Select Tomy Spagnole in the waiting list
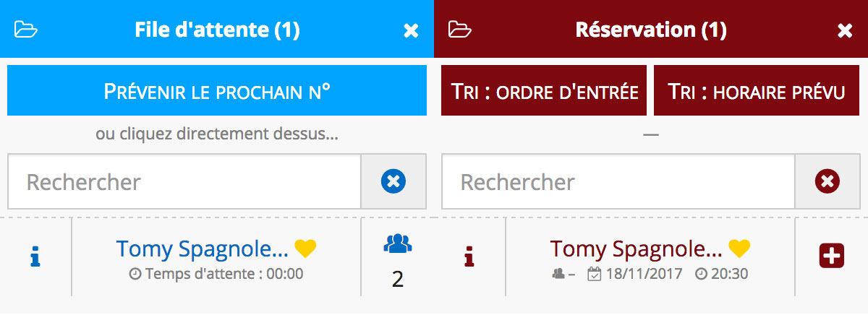Screen dimensions: 868x315 [202, 249]
